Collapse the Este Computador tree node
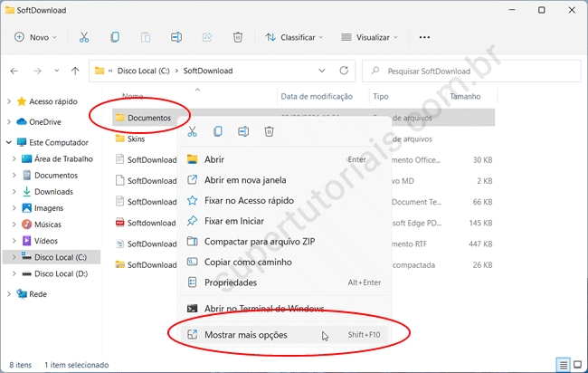588x373 pixels. tap(8, 142)
